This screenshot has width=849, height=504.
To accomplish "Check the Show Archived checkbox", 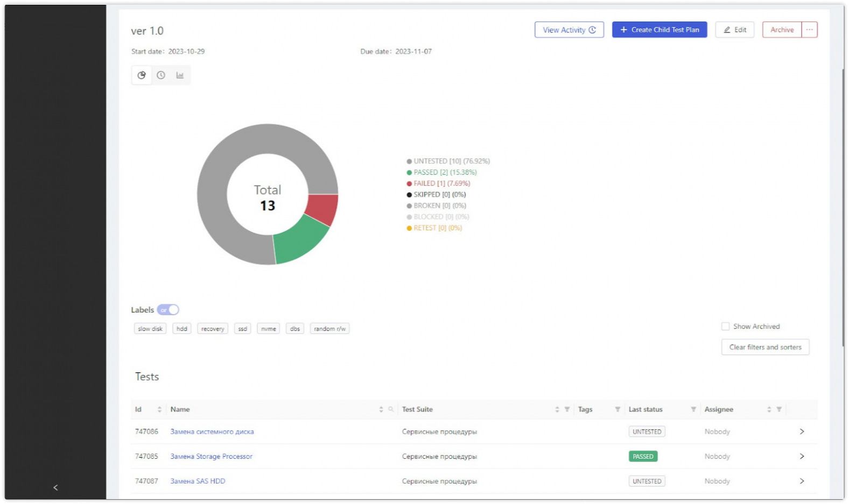I will 726,326.
